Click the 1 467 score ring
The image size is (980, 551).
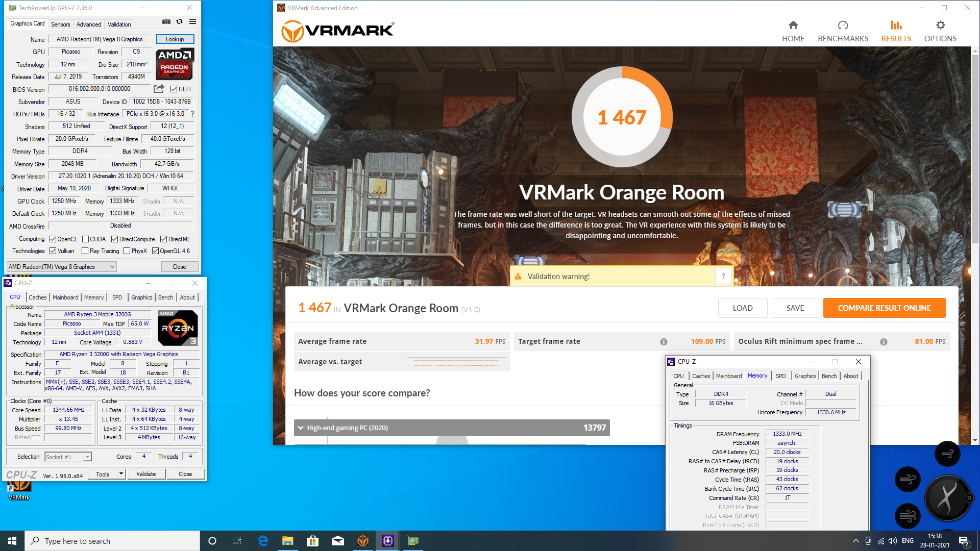(x=622, y=117)
